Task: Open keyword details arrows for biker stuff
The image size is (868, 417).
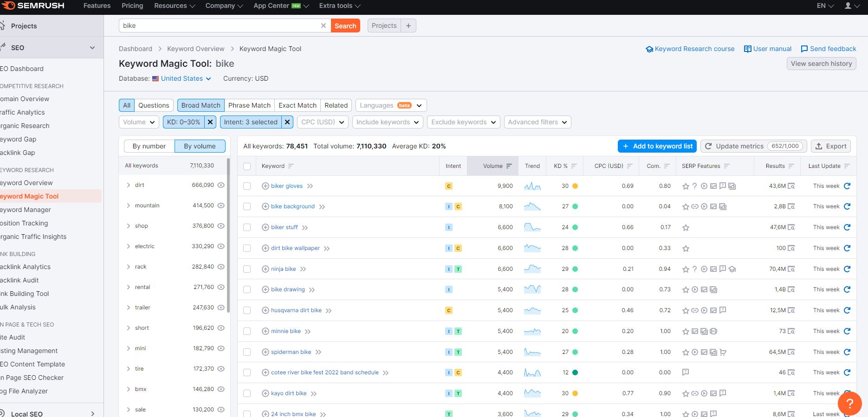Action: click(x=305, y=228)
